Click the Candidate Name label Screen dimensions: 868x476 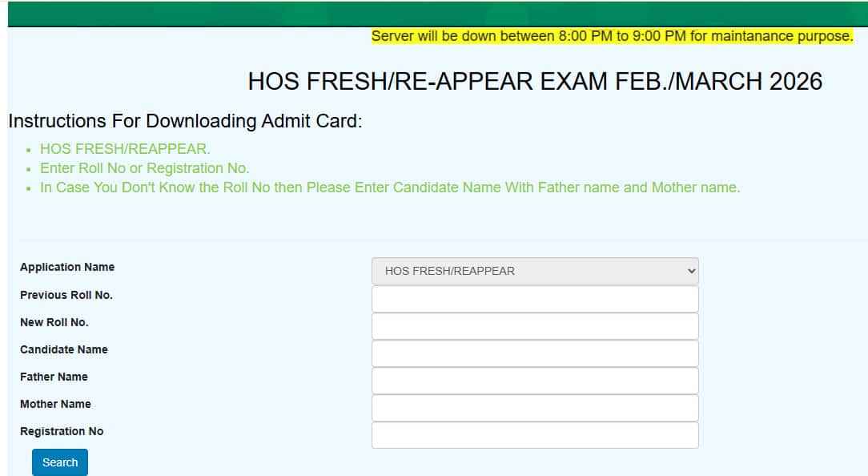tap(64, 349)
